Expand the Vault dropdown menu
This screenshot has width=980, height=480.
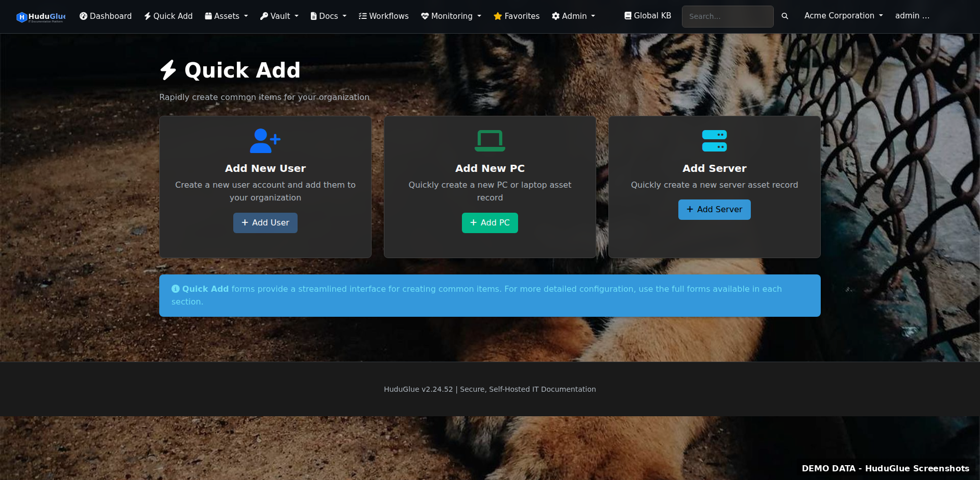[x=279, y=16]
